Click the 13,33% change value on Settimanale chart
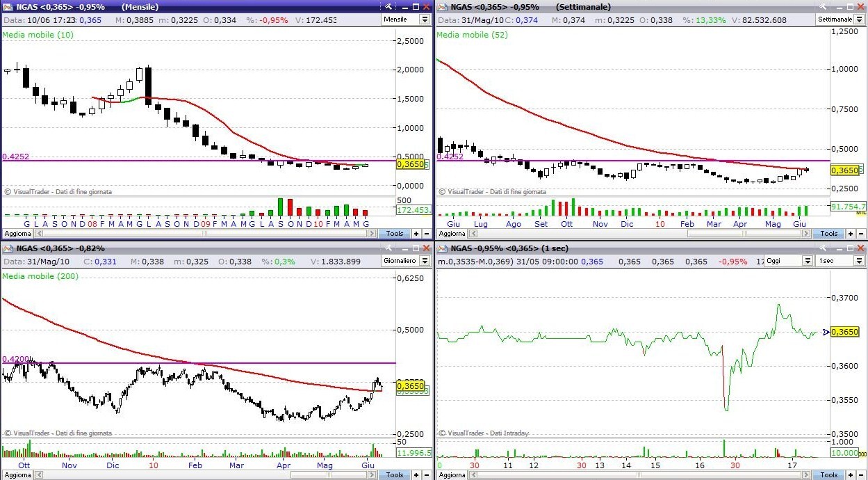Viewport: 868px width, 480px height. (x=710, y=20)
